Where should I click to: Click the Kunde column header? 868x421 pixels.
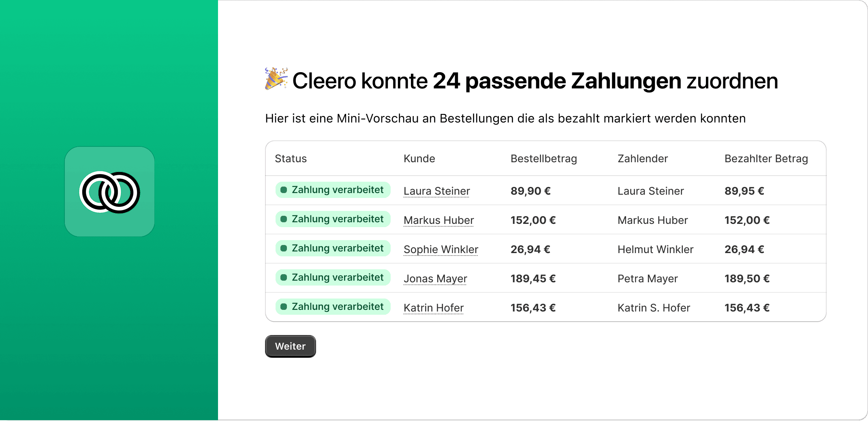[419, 159]
